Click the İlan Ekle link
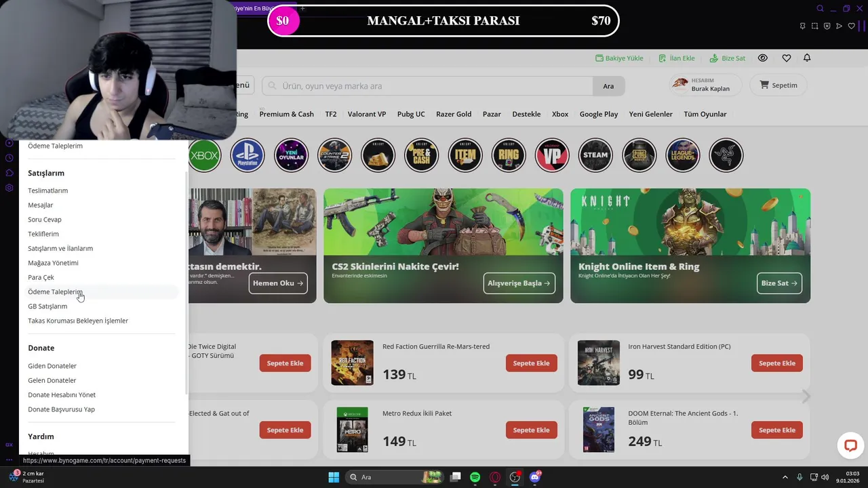Viewport: 868px width, 488px height. 677,58
